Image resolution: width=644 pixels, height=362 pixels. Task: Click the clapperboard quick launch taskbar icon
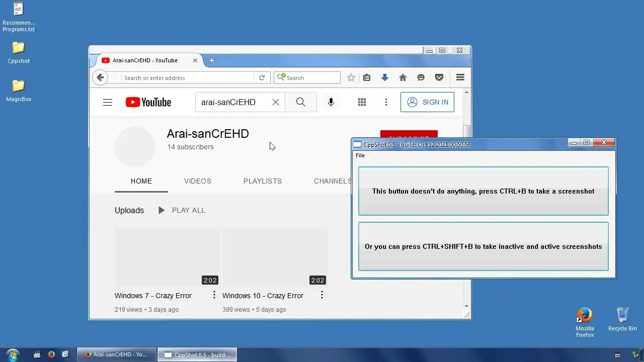pyautogui.click(x=37, y=354)
